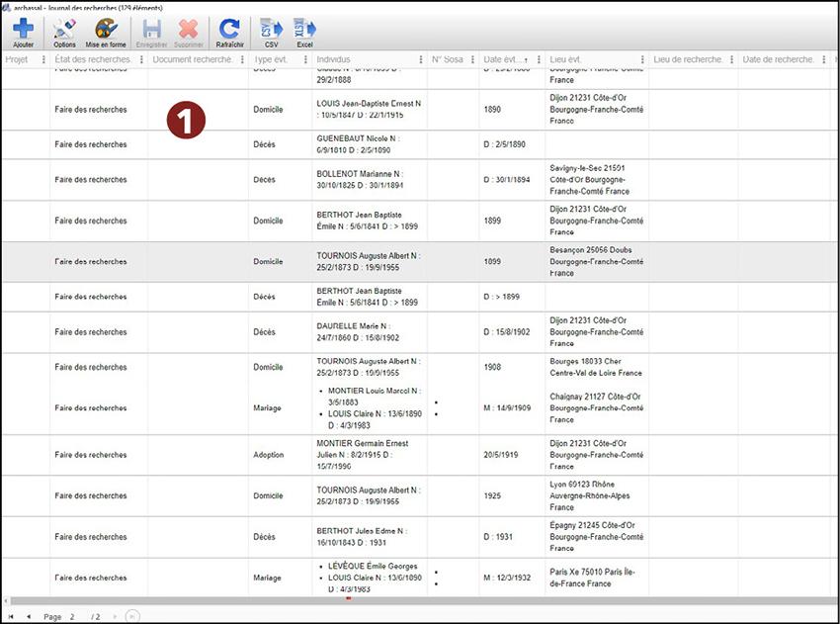Export the journal with Excel icon
This screenshot has width=840, height=624.
click(304, 29)
